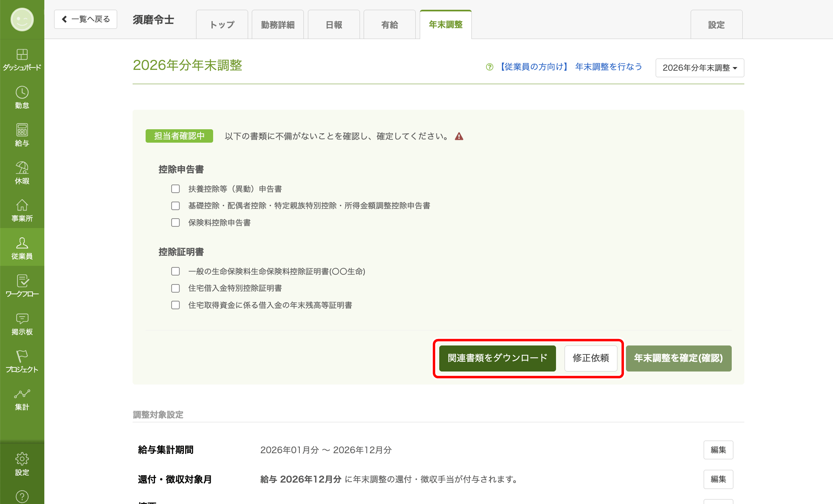Open the 設定 tab at top right

pyautogui.click(x=717, y=25)
